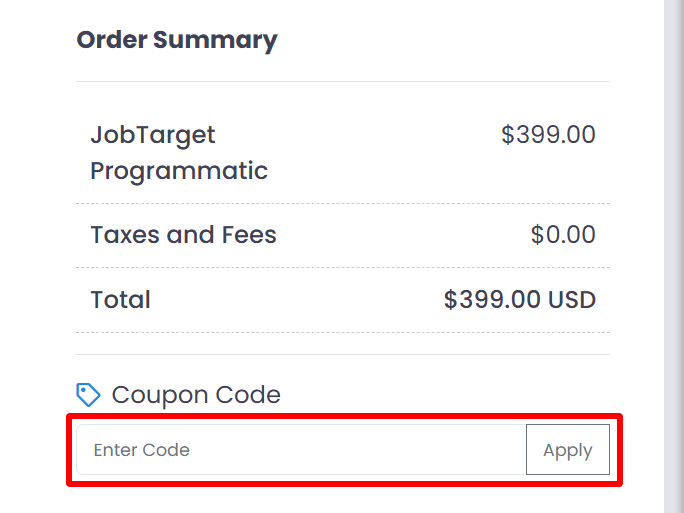
Task: Click the $399.00 total amount
Action: click(492, 300)
